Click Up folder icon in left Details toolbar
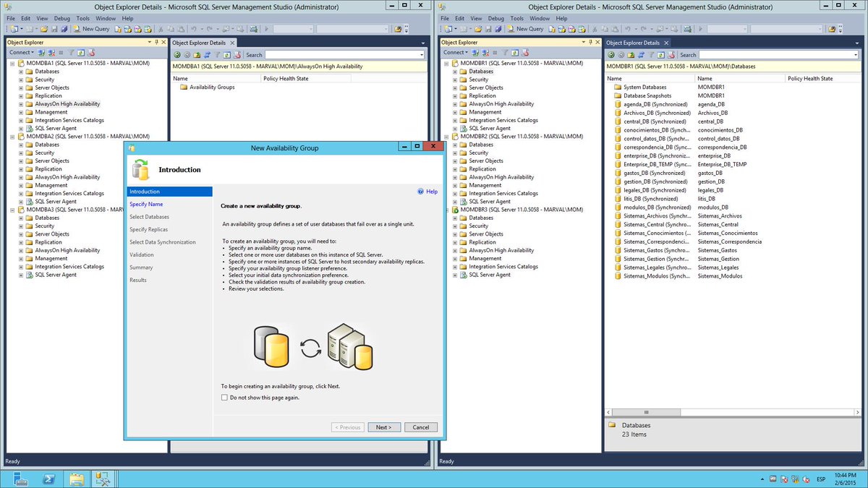 [197, 54]
